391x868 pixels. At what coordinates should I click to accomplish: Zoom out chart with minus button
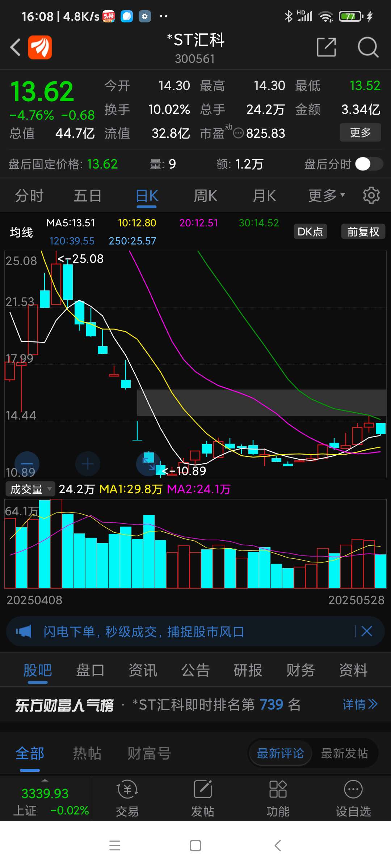point(27,464)
